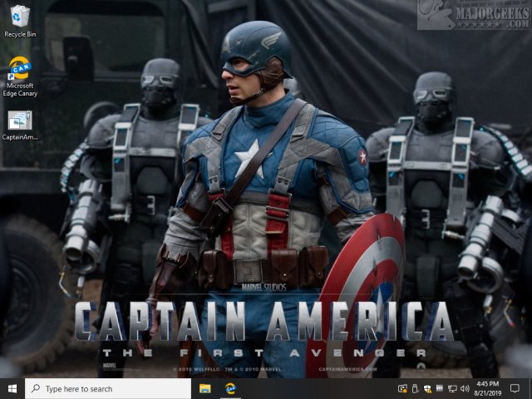Open the volume speaker tray icon

coord(465,389)
